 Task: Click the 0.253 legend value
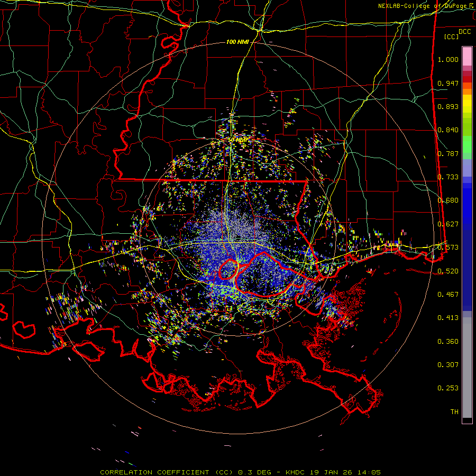pos(448,388)
